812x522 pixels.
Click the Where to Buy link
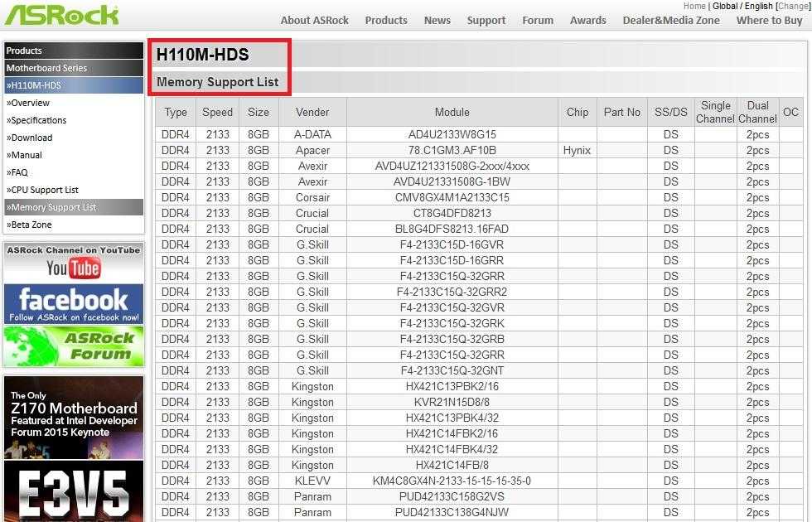[770, 21]
